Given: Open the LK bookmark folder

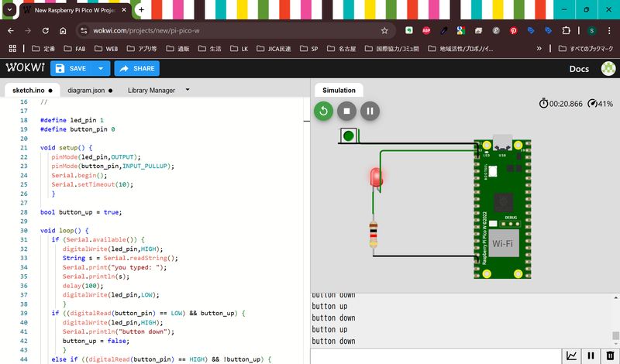Looking at the screenshot, I should pos(239,48).
